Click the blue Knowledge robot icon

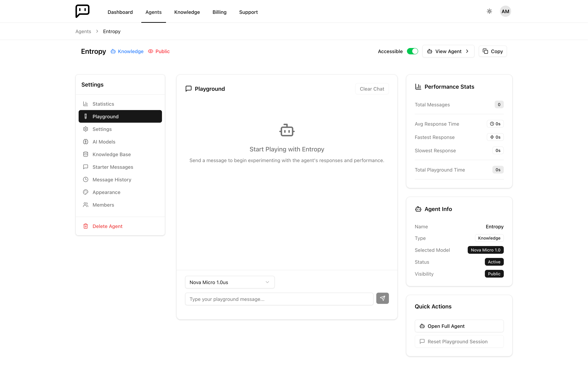[113, 51]
